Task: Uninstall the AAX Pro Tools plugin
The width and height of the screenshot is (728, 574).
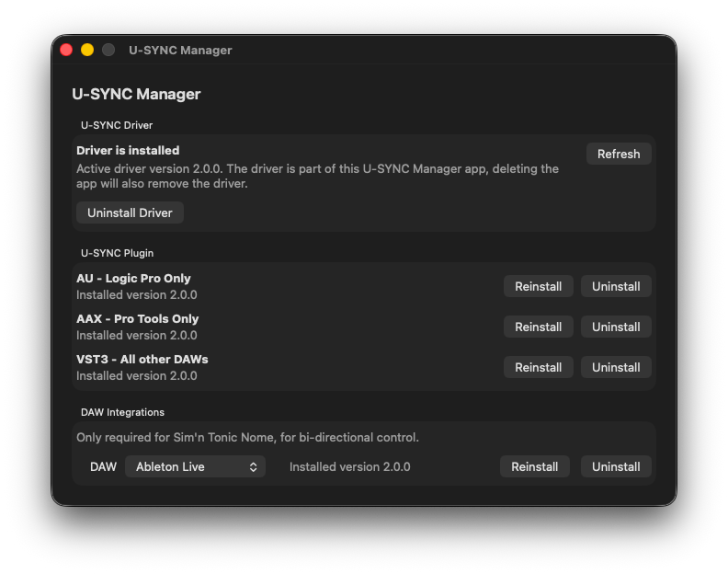Action: 616,327
